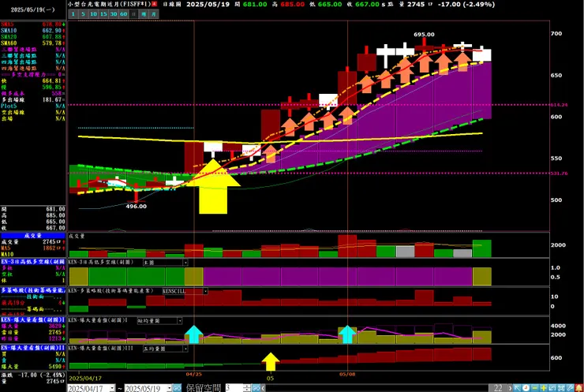This screenshot has width=584, height=392.
Task: Click the MA5 1862 row in volume panel
Action: pos(33,248)
